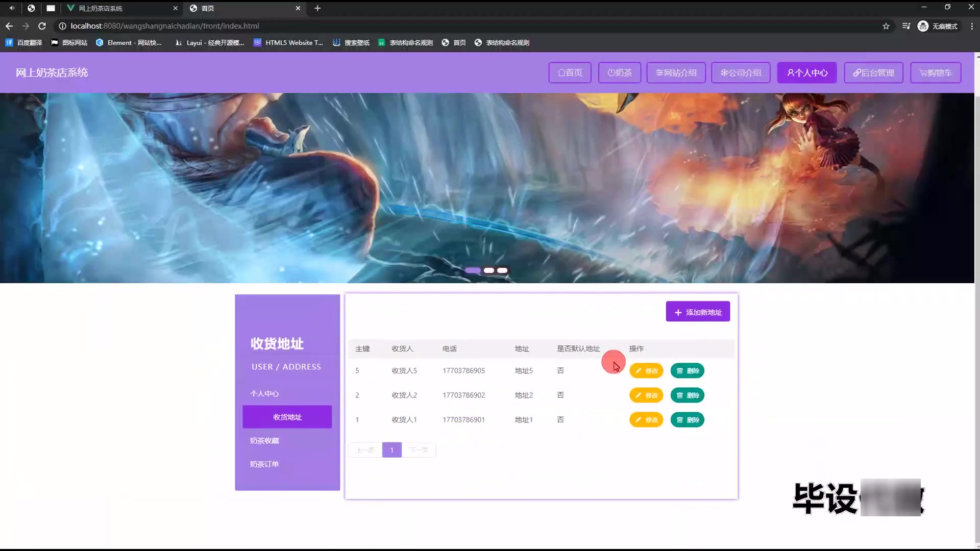This screenshot has width=980, height=551.
Task: Open the incognito 无痕模式 profile icon
Action: pyautogui.click(x=938, y=26)
